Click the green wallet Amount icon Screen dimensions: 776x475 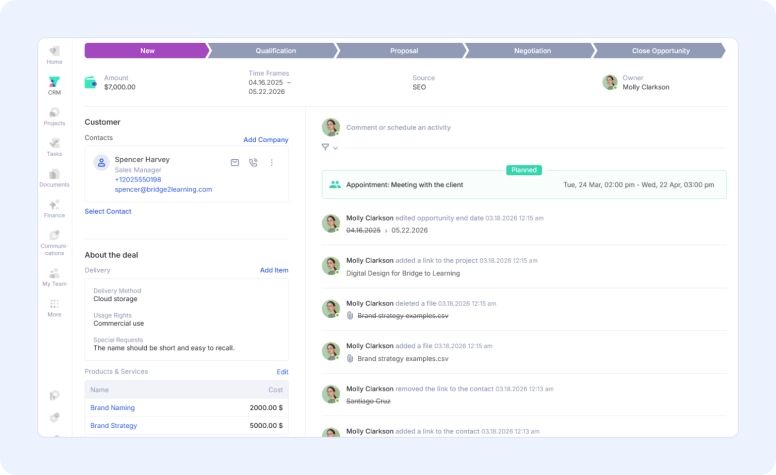tap(91, 82)
